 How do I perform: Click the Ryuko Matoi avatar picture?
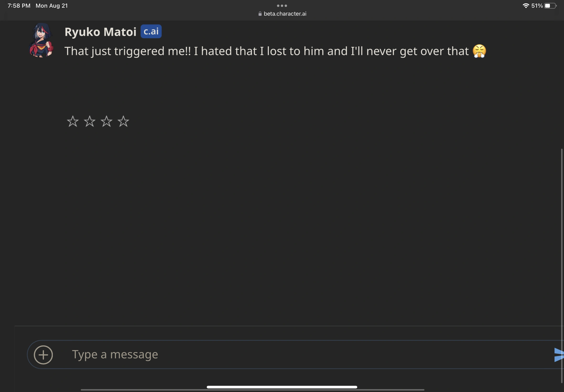[41, 40]
